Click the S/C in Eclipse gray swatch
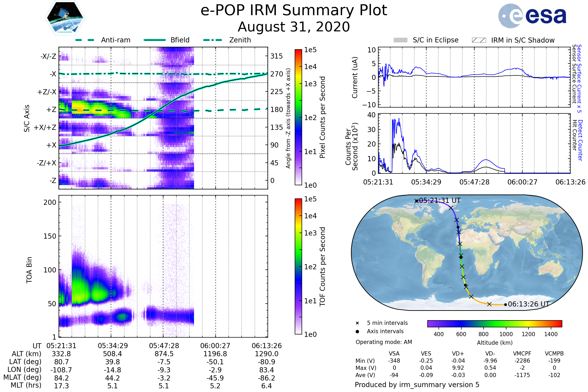Screen dimensions: 588x392 [400, 40]
